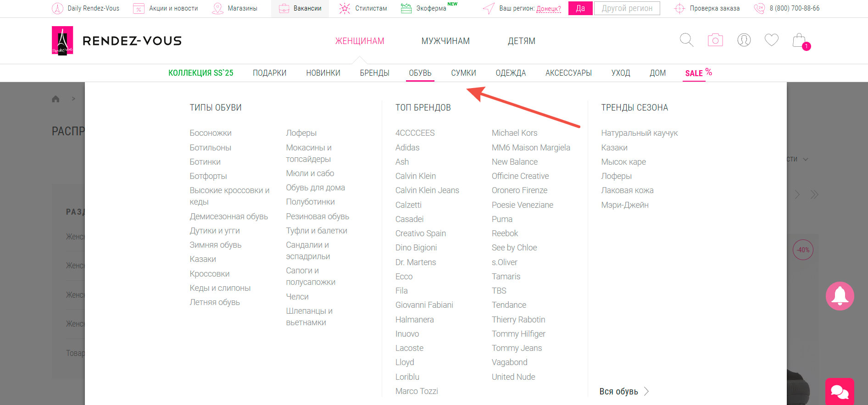Open the chat support bubble icon
The width and height of the screenshot is (868, 405).
click(840, 391)
